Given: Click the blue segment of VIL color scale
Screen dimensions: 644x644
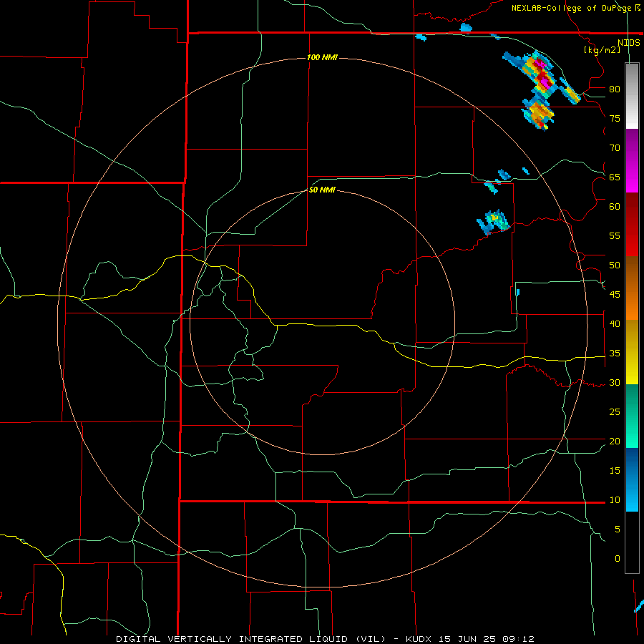Looking at the screenshot, I should tap(632, 479).
